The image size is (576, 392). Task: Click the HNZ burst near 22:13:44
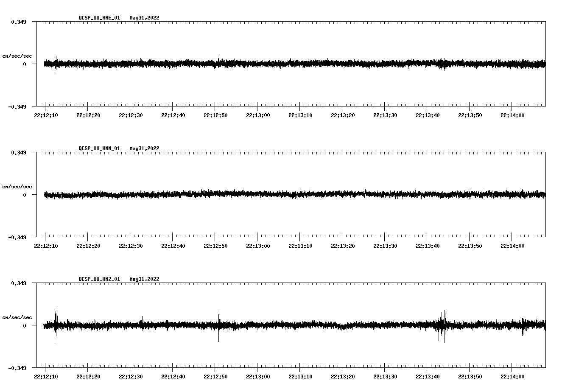pos(442,326)
